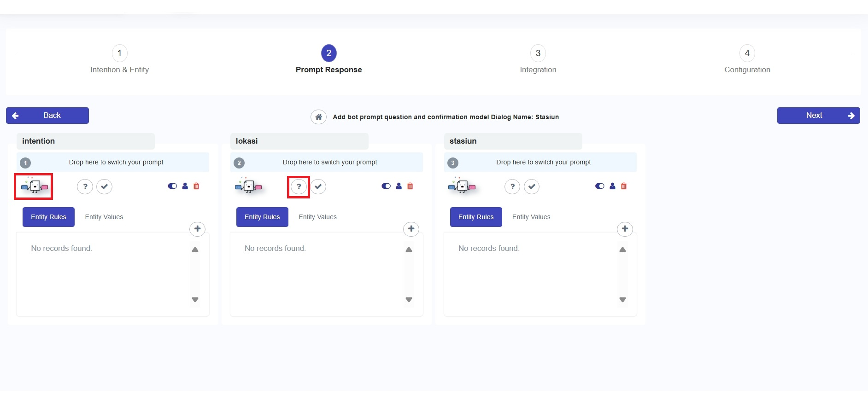Switch to Entity Values tab in intention card
Screen dimensions: 868x407
coord(104,217)
